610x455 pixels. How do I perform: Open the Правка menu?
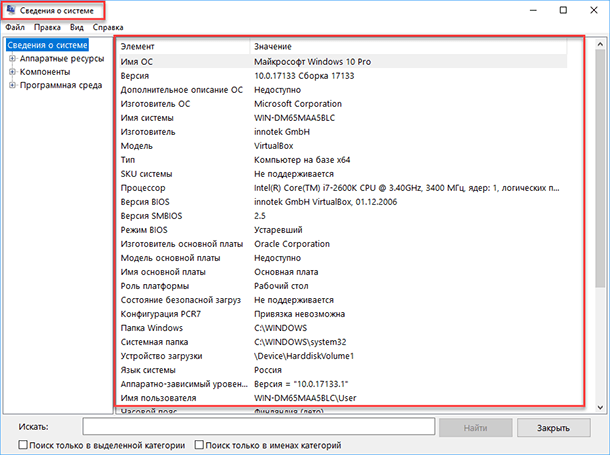click(x=47, y=27)
